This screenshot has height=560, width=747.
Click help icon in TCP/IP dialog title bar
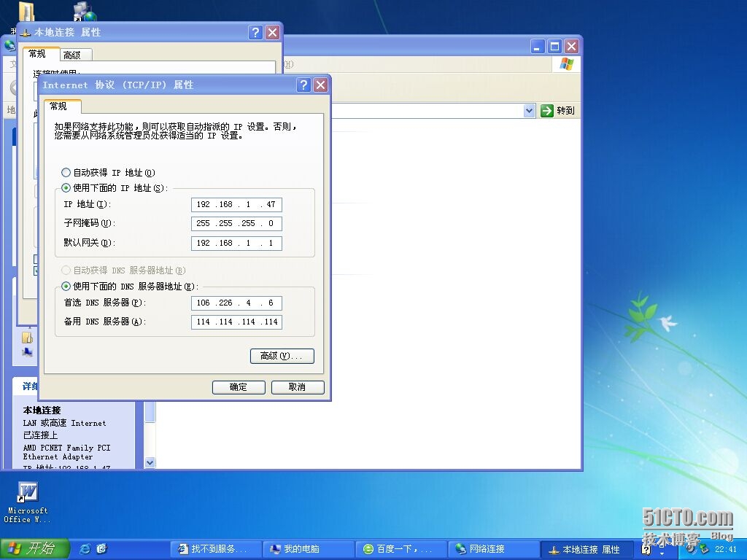(x=303, y=85)
